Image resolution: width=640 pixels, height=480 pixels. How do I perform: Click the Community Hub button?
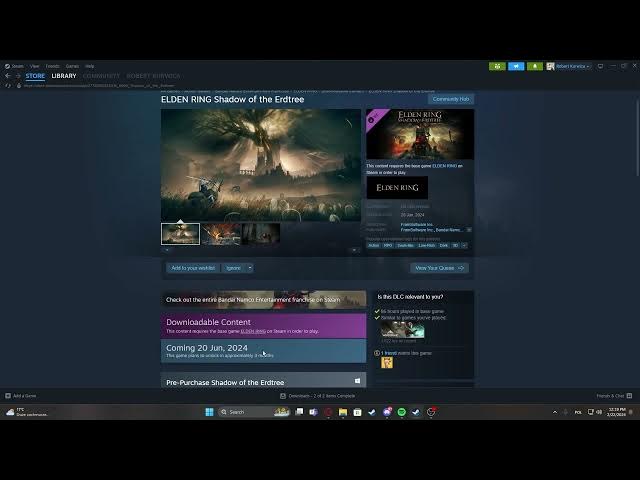point(450,99)
